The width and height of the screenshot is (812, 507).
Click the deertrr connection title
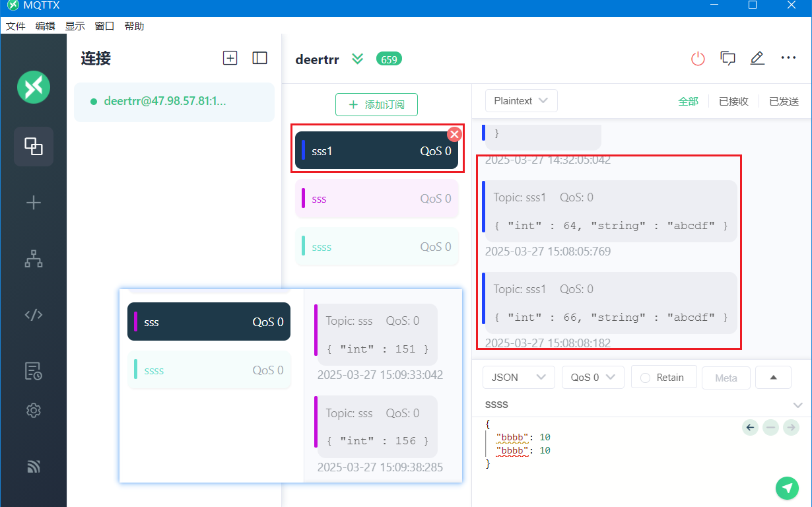click(x=317, y=59)
